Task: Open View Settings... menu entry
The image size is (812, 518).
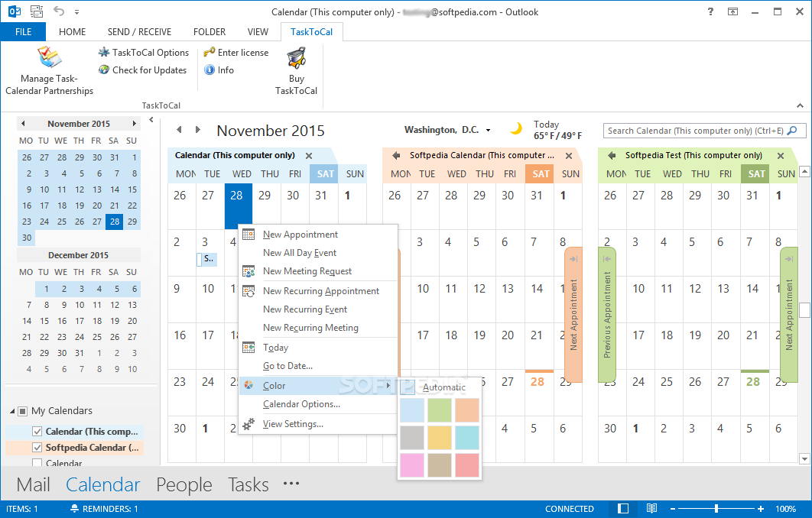Action: (318, 424)
